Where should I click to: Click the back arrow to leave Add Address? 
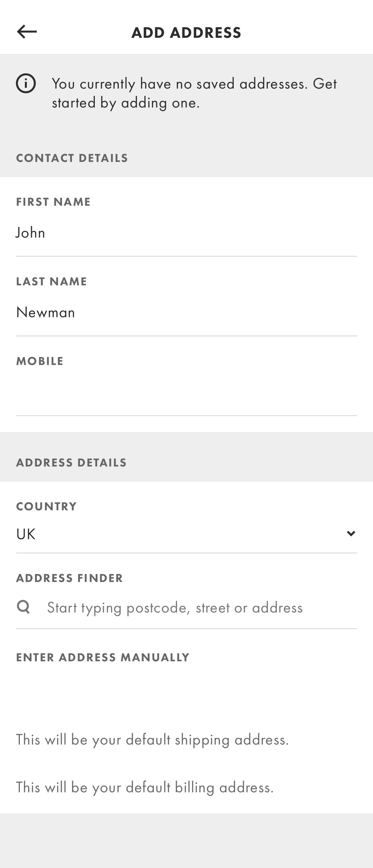27,32
